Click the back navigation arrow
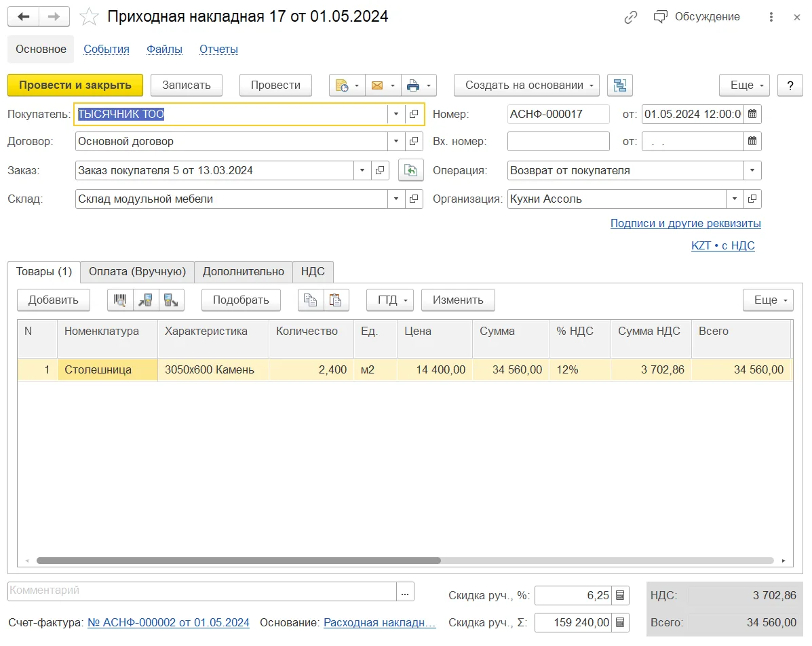This screenshot has width=812, height=646. click(23, 16)
